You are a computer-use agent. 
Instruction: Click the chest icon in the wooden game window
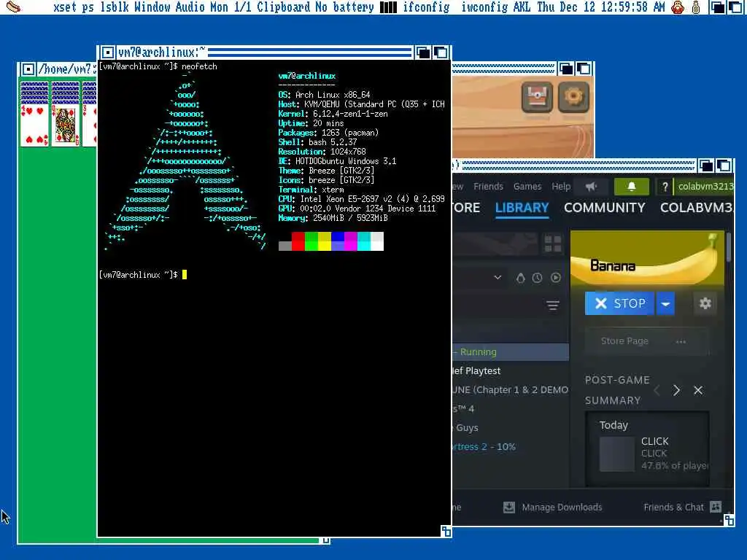pos(537,97)
